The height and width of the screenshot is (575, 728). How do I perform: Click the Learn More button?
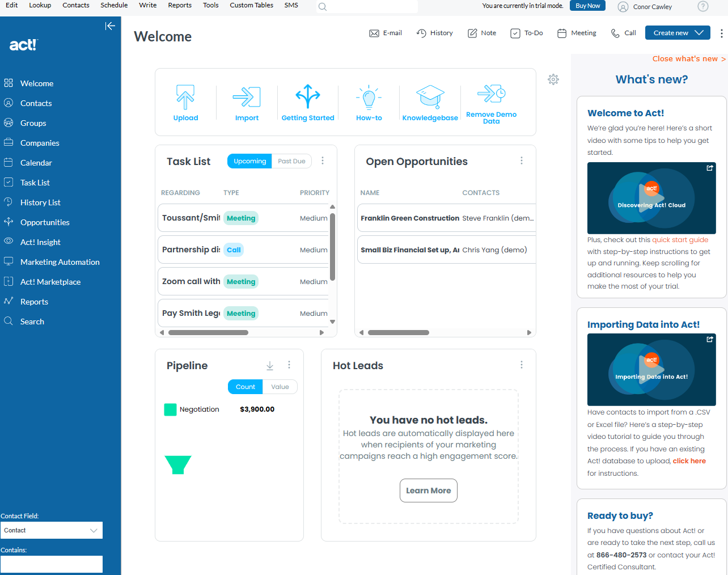pyautogui.click(x=429, y=491)
